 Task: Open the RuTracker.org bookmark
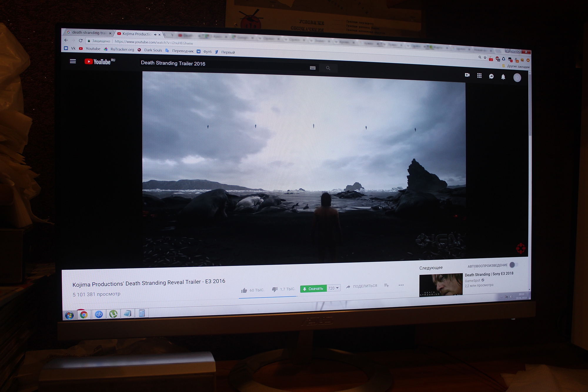[x=122, y=49]
